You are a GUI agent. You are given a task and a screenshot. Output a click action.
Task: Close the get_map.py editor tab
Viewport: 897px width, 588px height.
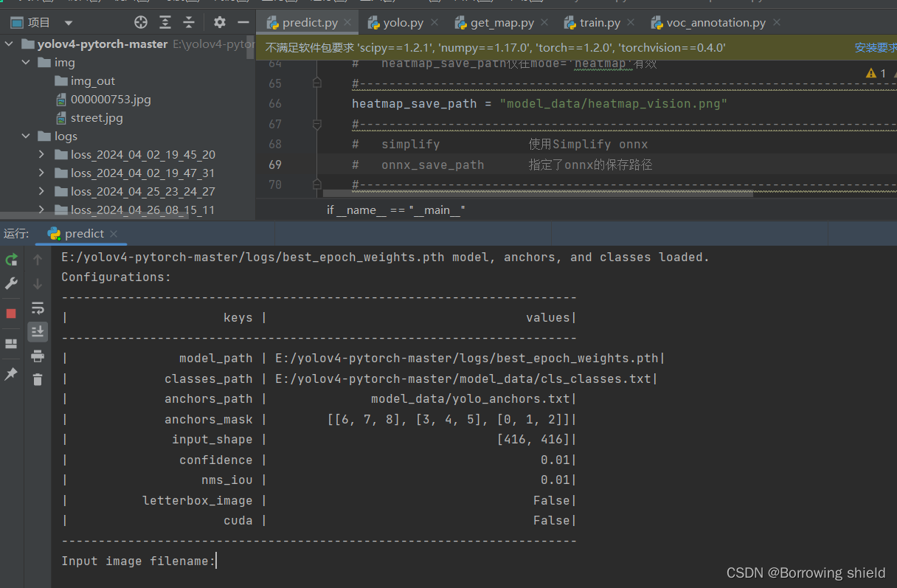click(x=544, y=23)
